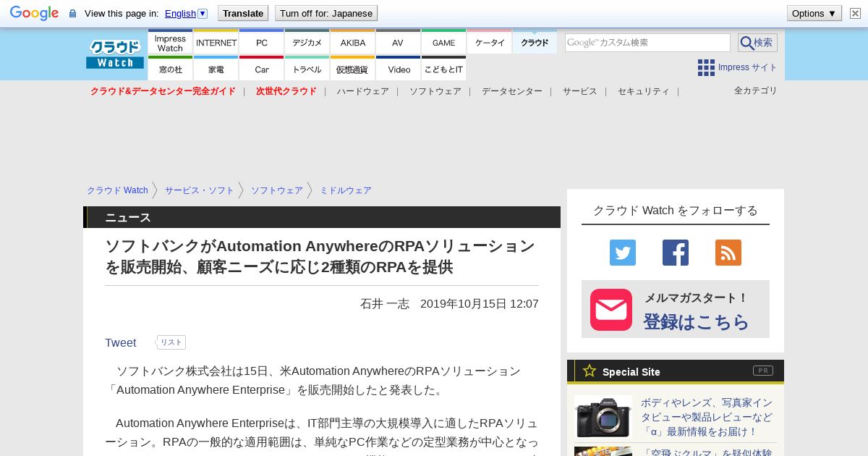
Task: Select the クラウド tab
Action: [x=535, y=43]
